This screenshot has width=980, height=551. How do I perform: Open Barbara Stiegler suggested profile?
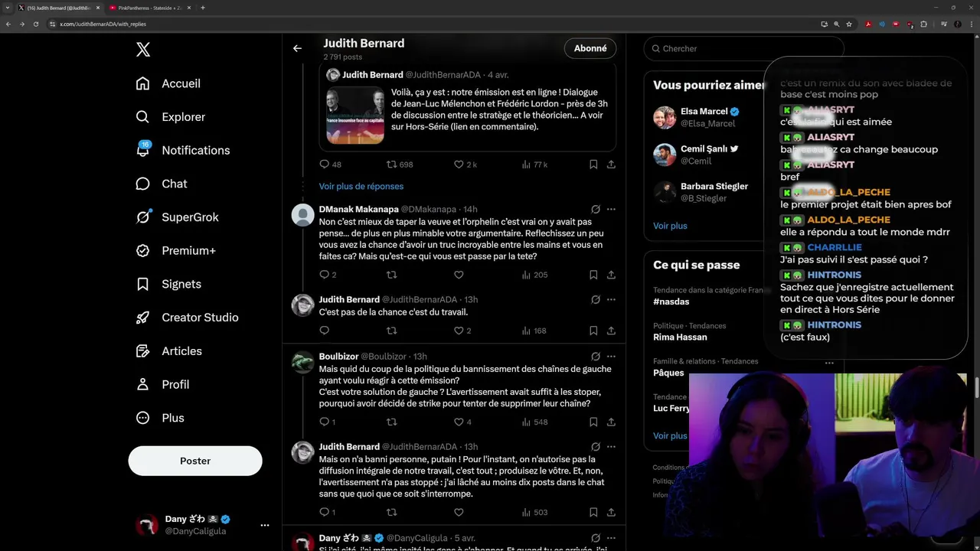click(x=701, y=192)
